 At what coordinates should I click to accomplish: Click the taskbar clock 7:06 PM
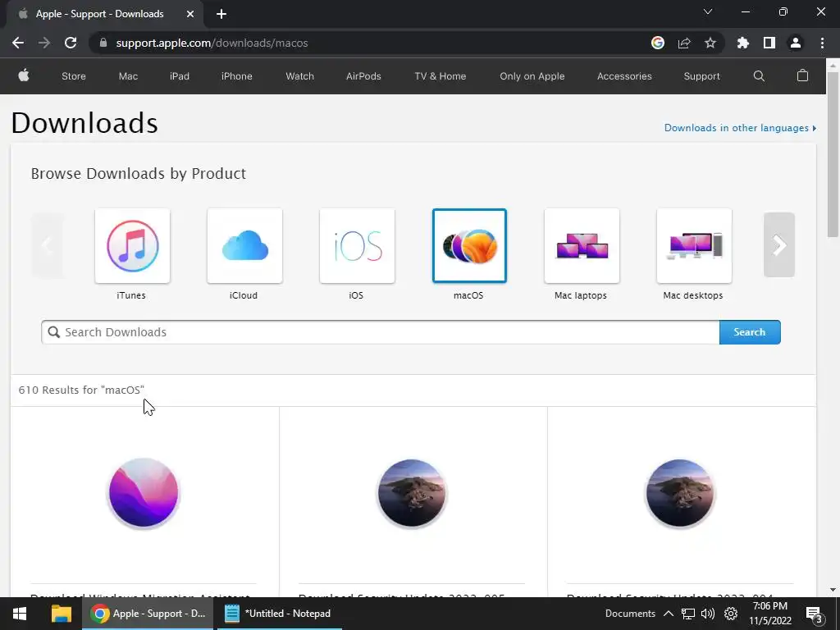point(770,614)
